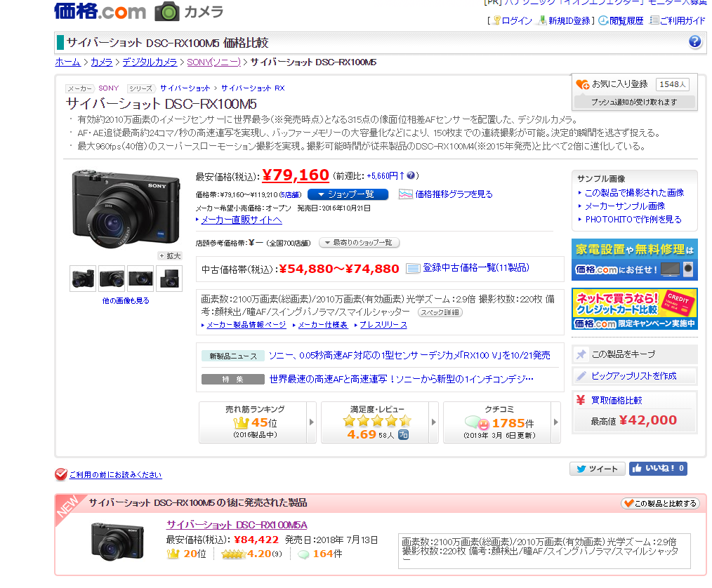
Task: Select fourth camera thumbnail
Action: point(169,278)
